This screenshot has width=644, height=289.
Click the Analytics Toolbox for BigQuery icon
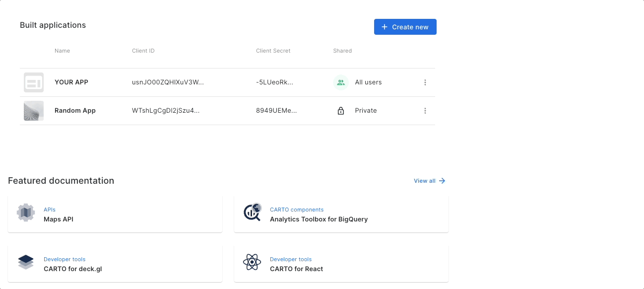(252, 213)
